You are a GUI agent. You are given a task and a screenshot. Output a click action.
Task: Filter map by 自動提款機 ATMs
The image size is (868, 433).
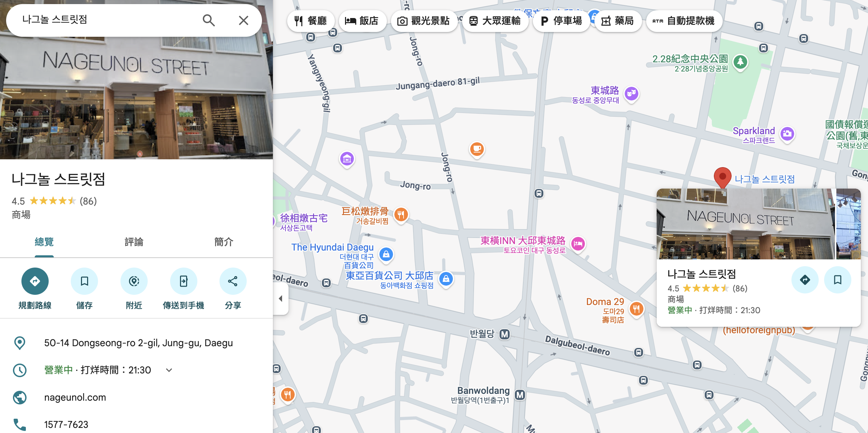[684, 21]
